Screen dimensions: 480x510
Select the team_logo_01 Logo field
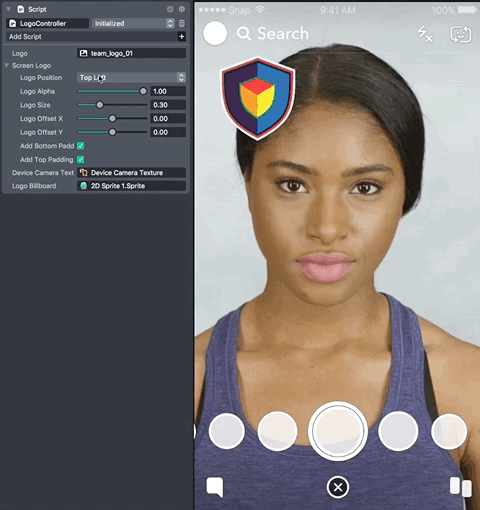[x=131, y=53]
